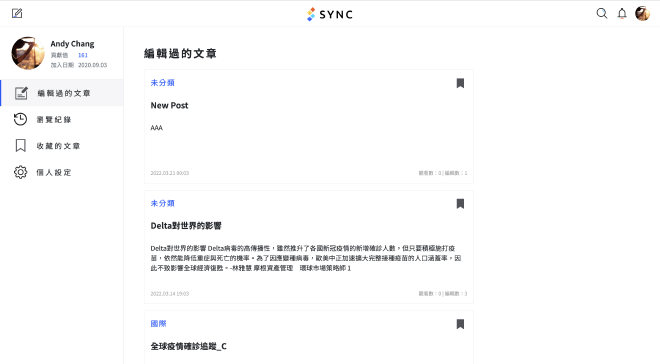Click the Delta article excerpt paragraph

[x=306, y=258]
